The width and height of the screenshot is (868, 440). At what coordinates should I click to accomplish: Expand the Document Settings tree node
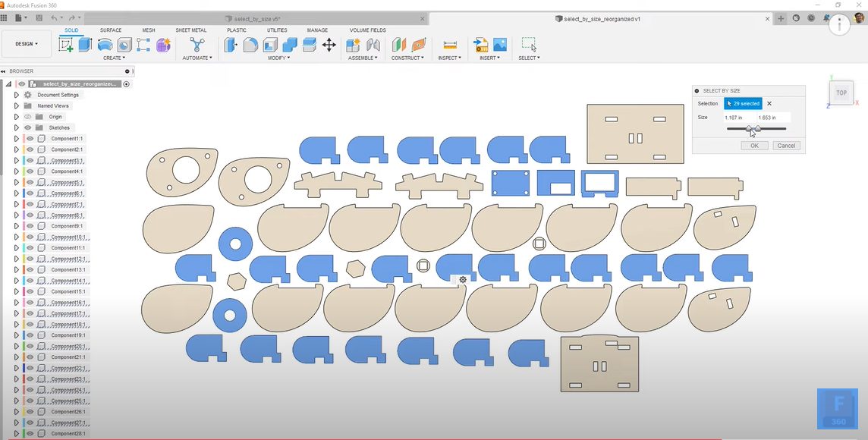16,95
